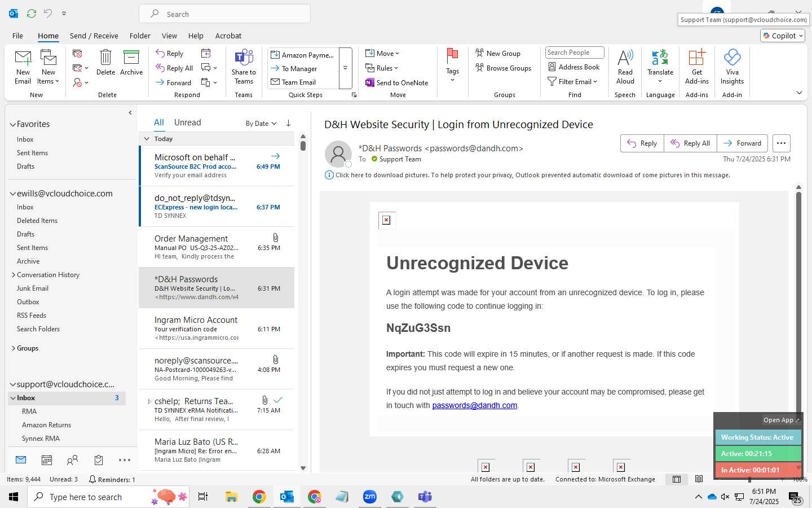Switch to the Folder tab
Screen dimensions: 812x508
tap(140, 36)
